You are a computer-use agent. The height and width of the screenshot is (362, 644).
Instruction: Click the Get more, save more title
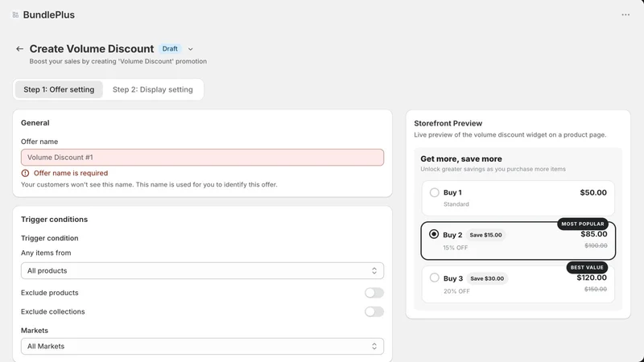[461, 158]
